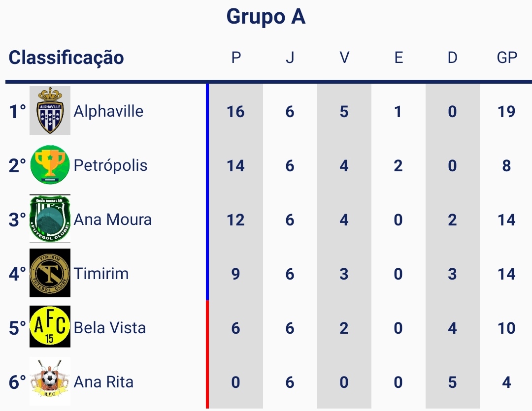Click the Alphaville team name
Screen dimensions: 532x411
108,111
